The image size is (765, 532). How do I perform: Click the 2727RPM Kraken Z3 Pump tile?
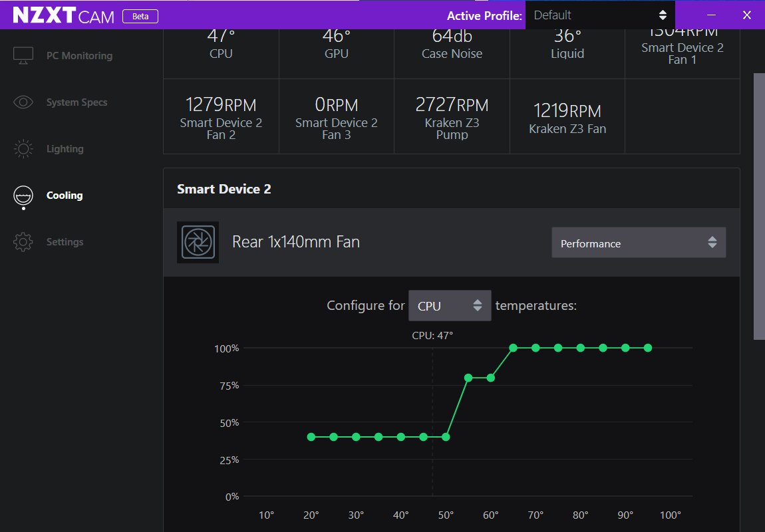(452, 117)
